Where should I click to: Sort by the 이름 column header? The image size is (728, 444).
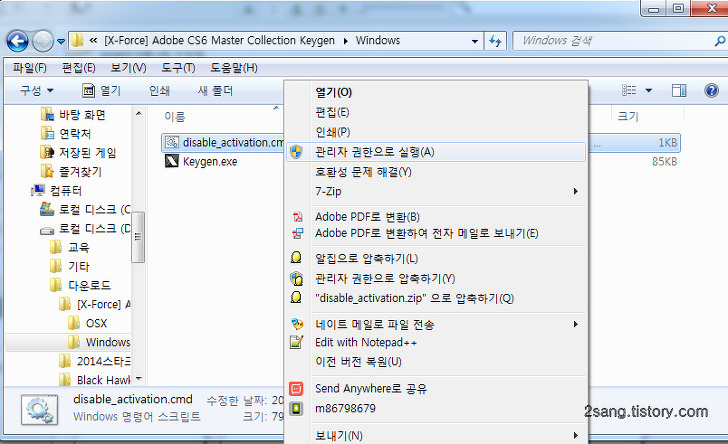pos(175,117)
